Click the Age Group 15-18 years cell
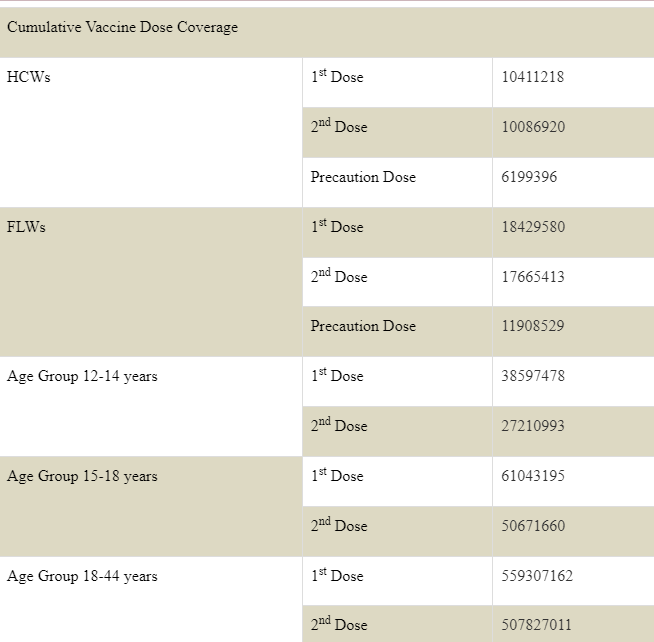Screen dimensions: 654x642 (x=82, y=476)
